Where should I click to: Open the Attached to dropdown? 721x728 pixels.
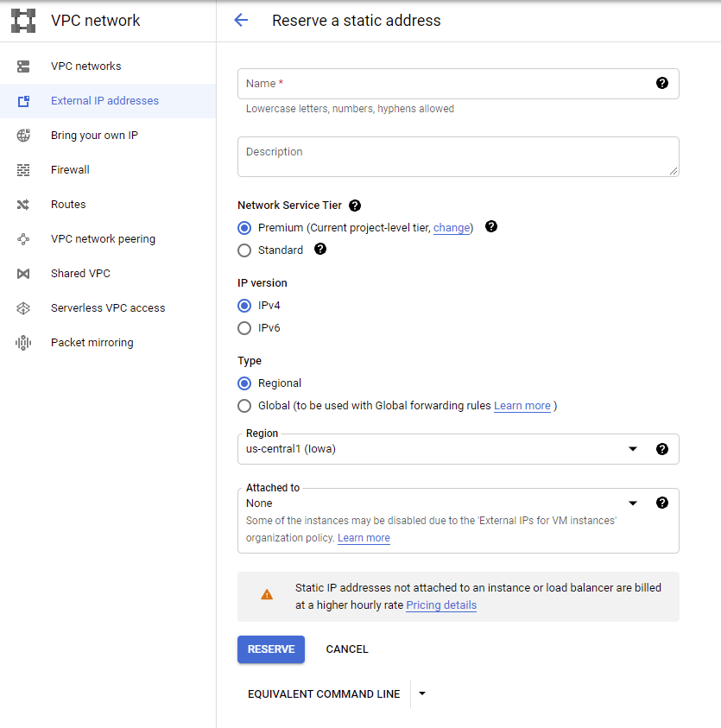coord(633,502)
